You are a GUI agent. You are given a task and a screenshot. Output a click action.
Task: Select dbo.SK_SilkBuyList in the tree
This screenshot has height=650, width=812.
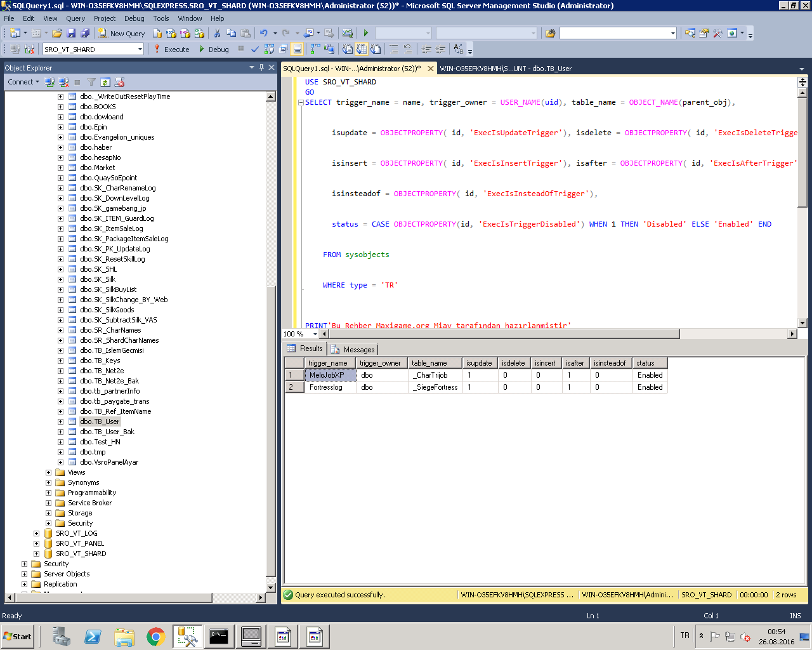pos(108,289)
